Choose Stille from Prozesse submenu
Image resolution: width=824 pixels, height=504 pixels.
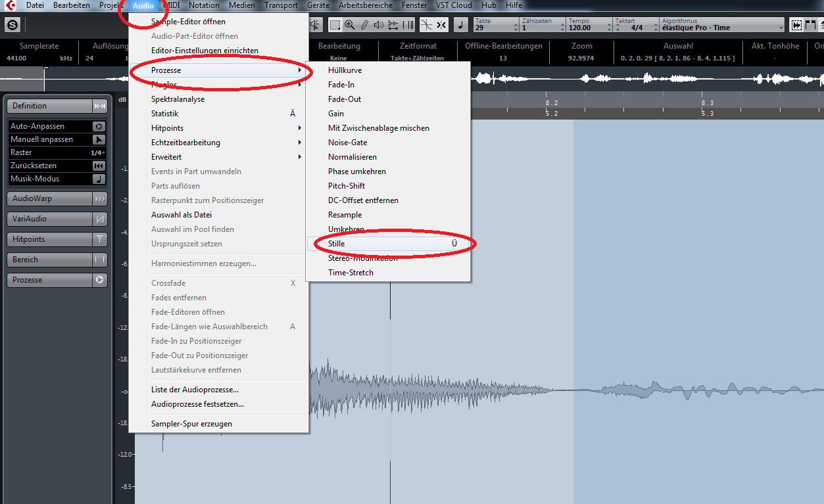pyautogui.click(x=389, y=244)
